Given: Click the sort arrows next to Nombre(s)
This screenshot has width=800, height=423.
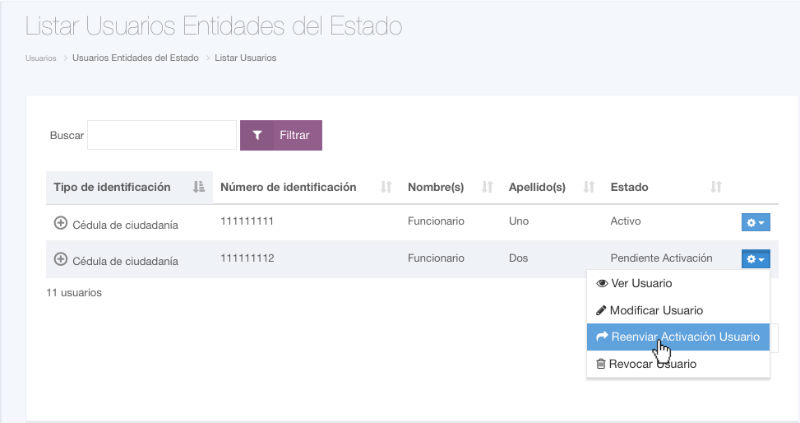Looking at the screenshot, I should point(488,187).
